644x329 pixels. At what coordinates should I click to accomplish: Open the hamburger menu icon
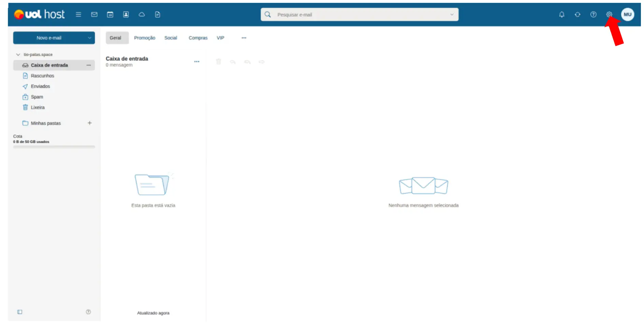click(x=78, y=14)
